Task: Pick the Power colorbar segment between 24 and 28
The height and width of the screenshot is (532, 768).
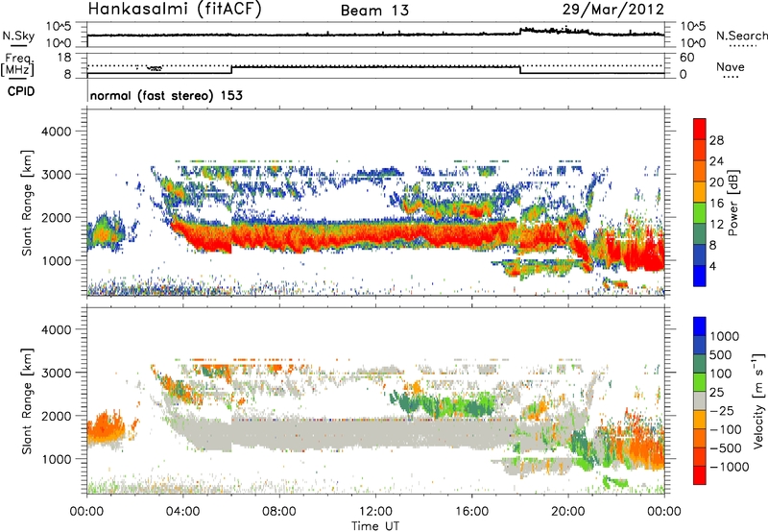Action: pyautogui.click(x=700, y=150)
